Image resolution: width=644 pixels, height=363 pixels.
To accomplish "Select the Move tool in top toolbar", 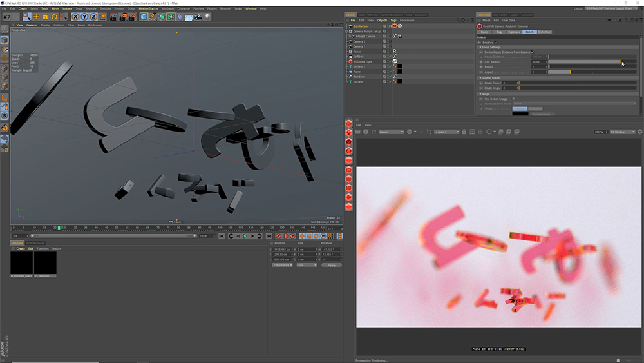I will coord(36,17).
